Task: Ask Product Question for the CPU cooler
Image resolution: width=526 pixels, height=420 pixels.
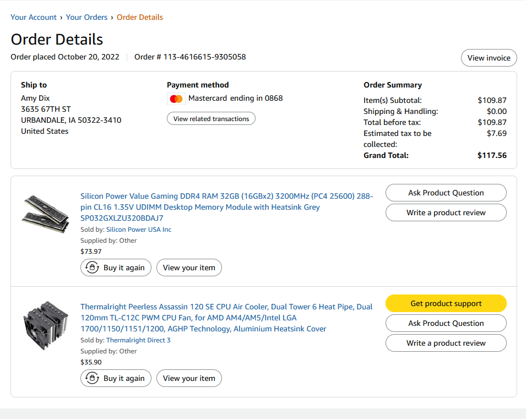Action: click(x=446, y=323)
